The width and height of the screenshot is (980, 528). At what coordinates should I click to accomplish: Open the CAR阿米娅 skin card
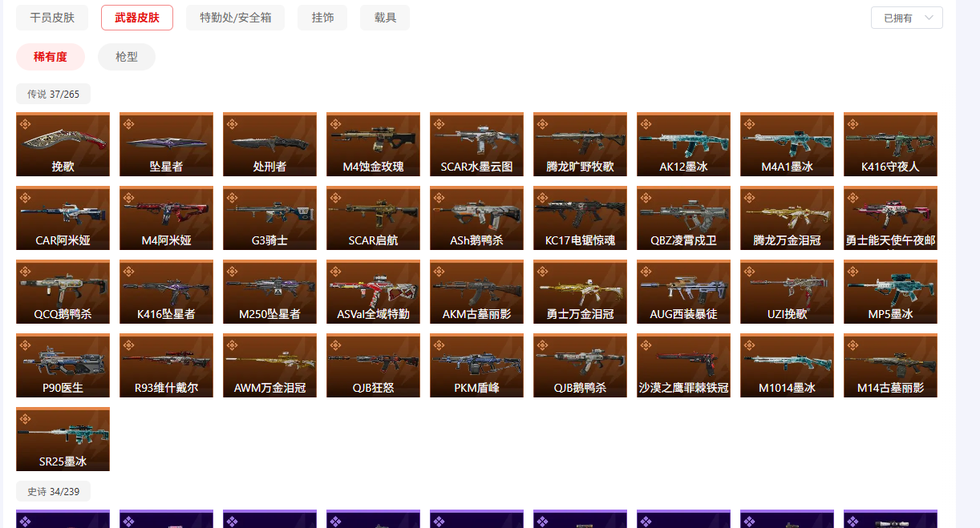tap(63, 218)
